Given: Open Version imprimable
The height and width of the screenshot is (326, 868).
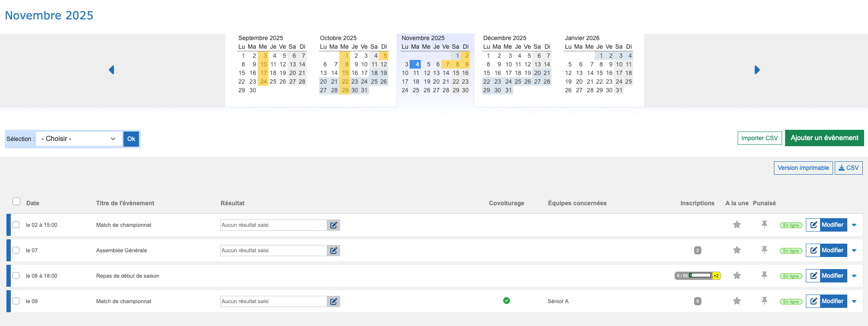Looking at the screenshot, I should point(803,168).
